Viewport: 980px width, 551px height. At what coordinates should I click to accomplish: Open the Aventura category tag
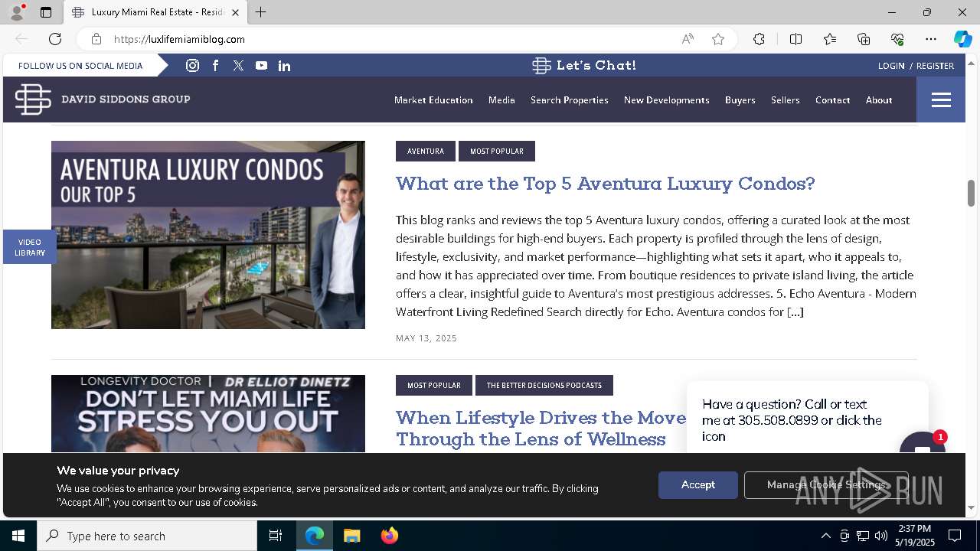click(x=426, y=152)
